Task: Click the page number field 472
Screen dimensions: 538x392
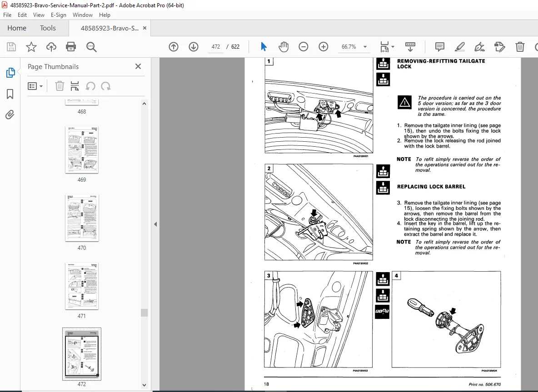Action: pos(216,47)
